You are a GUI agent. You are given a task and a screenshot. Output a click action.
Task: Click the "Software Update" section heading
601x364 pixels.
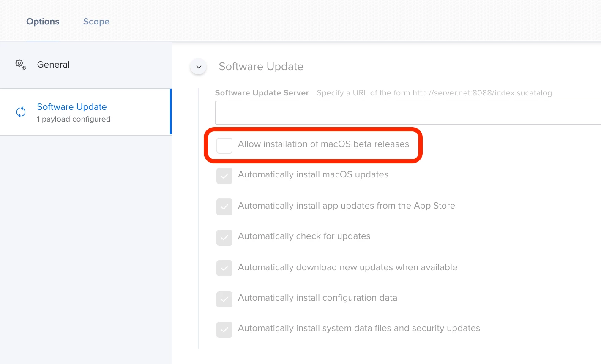pyautogui.click(x=261, y=66)
